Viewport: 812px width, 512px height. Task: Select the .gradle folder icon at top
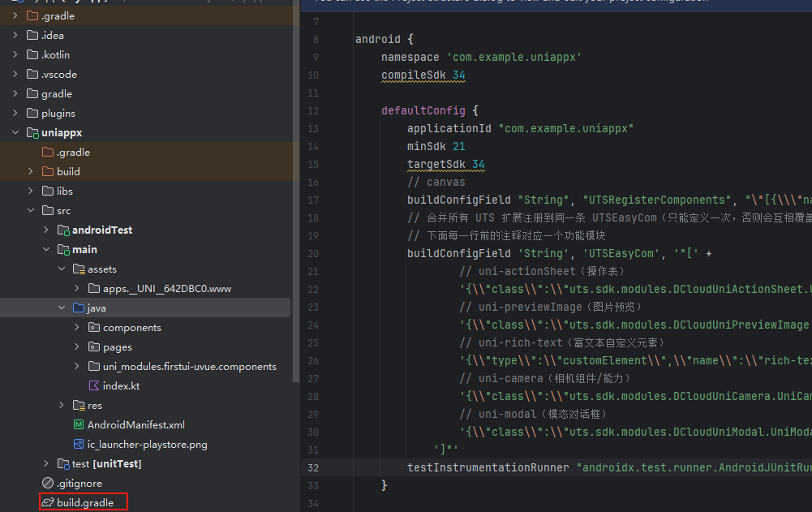tap(32, 16)
